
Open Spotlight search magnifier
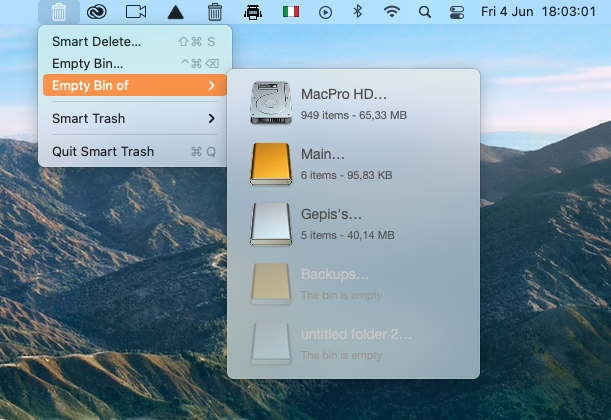coord(425,12)
